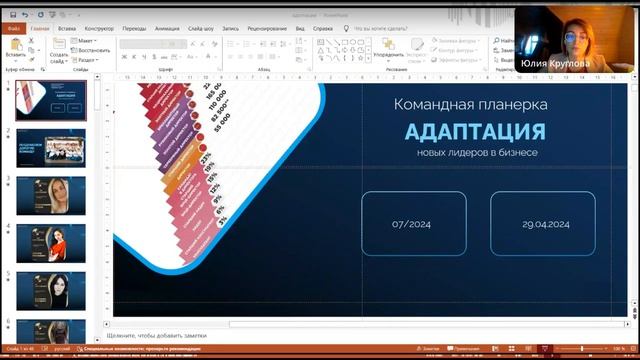Screen dimensions: 640x360
Task: Open Примечания comments from the status bar
Action: tap(463, 349)
